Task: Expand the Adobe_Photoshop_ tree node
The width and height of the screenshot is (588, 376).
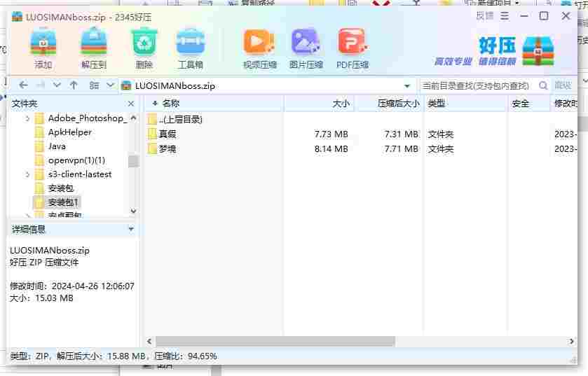Action: click(x=27, y=119)
